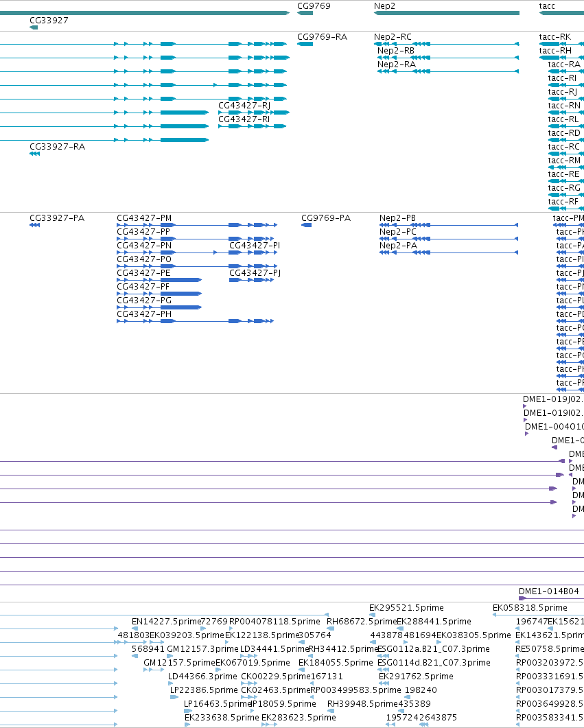The width and height of the screenshot is (584, 728).
Task: Select the Nep2-RC transcript label
Action: [393, 36]
